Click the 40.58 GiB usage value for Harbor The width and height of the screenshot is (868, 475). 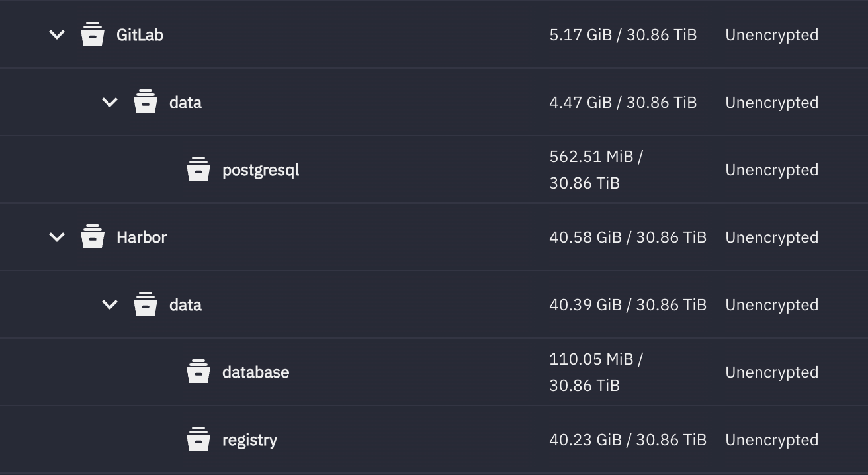[x=628, y=237]
